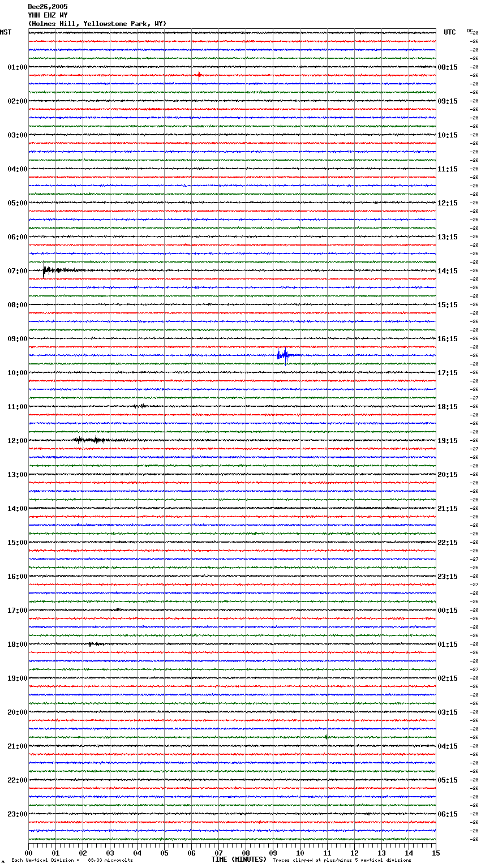
Task: Click the x-axis minute label '01'
Action: [55, 853]
